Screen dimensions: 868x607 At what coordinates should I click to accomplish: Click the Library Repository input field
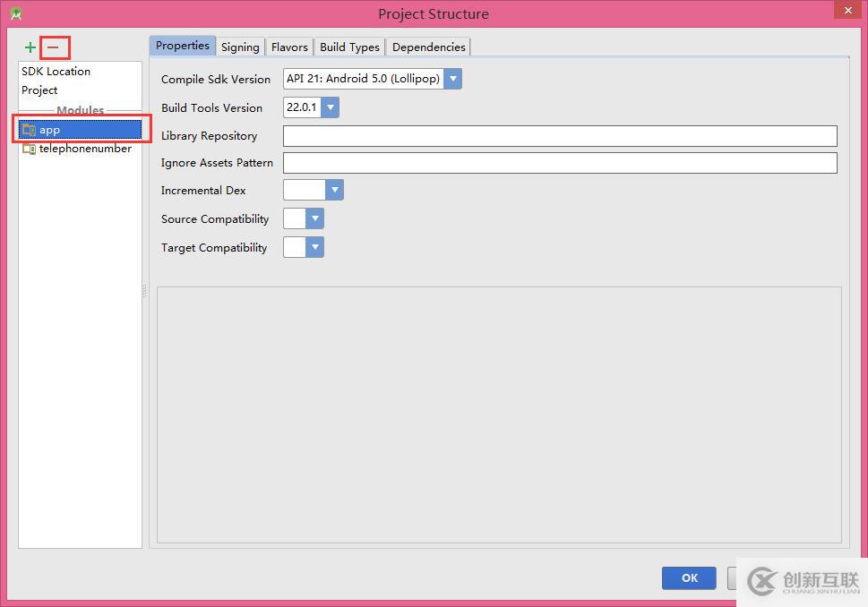click(x=560, y=136)
